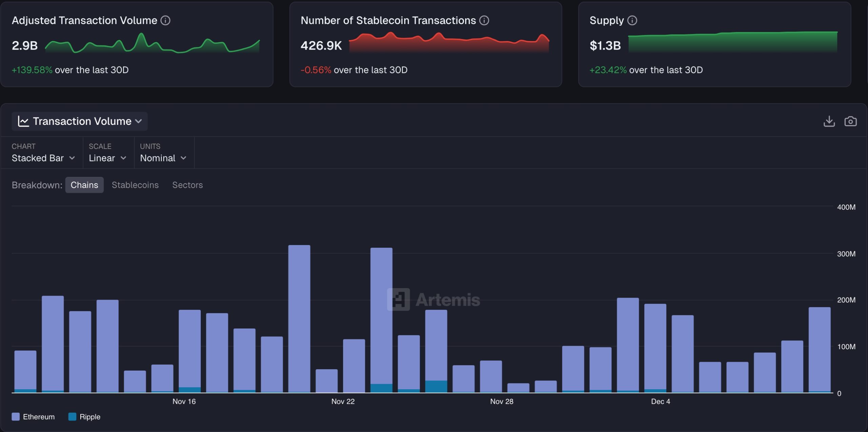Expand the Linear scale dropdown
868x432 pixels.
coord(107,158)
